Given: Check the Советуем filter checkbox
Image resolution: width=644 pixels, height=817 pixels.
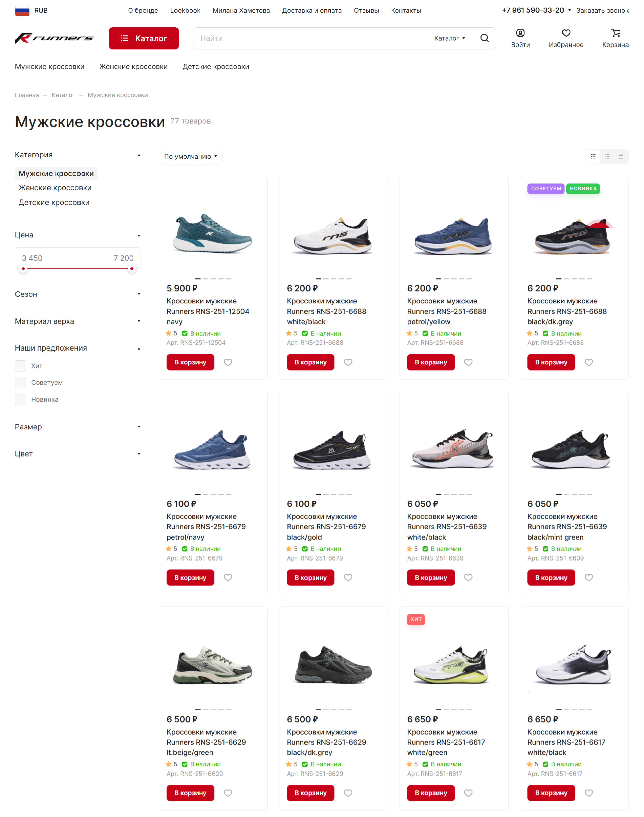Looking at the screenshot, I should (21, 383).
